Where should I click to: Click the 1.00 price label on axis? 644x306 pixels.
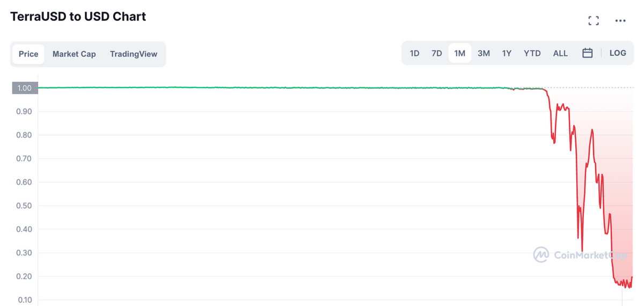tap(24, 88)
